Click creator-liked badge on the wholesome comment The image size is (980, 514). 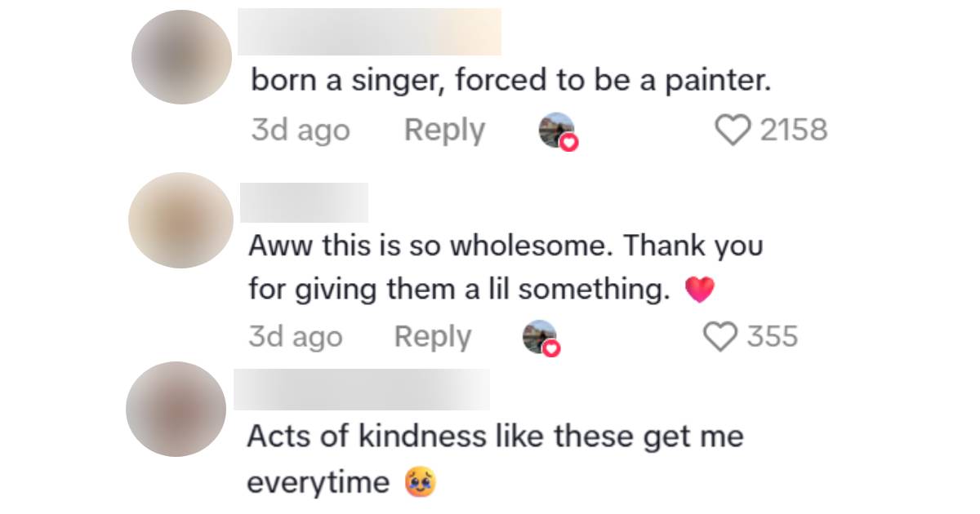(x=541, y=338)
